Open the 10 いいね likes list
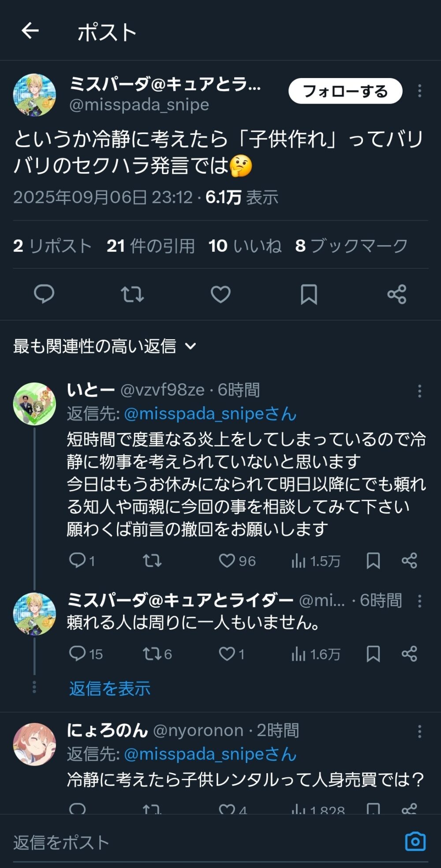This screenshot has width=441, height=868. tap(245, 246)
